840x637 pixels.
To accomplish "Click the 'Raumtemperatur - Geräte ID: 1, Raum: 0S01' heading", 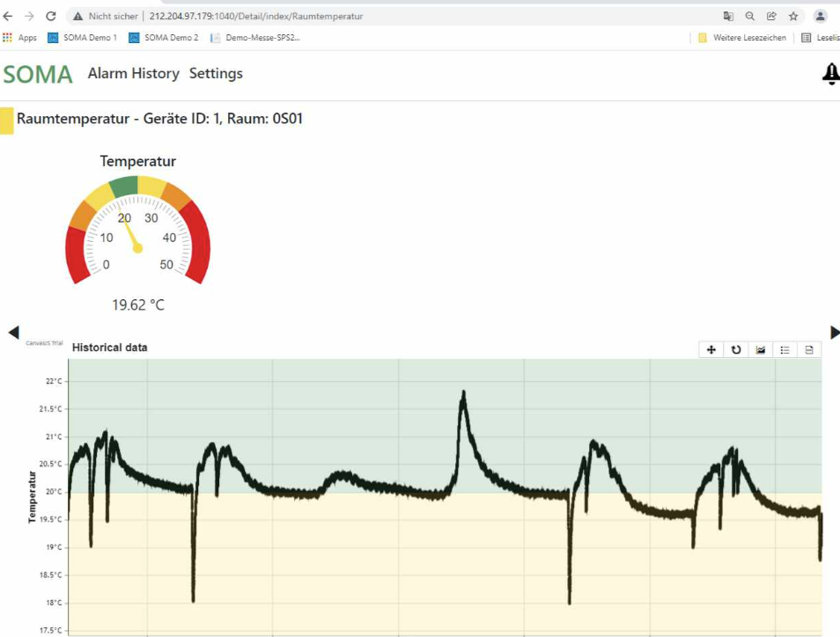I will (x=159, y=118).
